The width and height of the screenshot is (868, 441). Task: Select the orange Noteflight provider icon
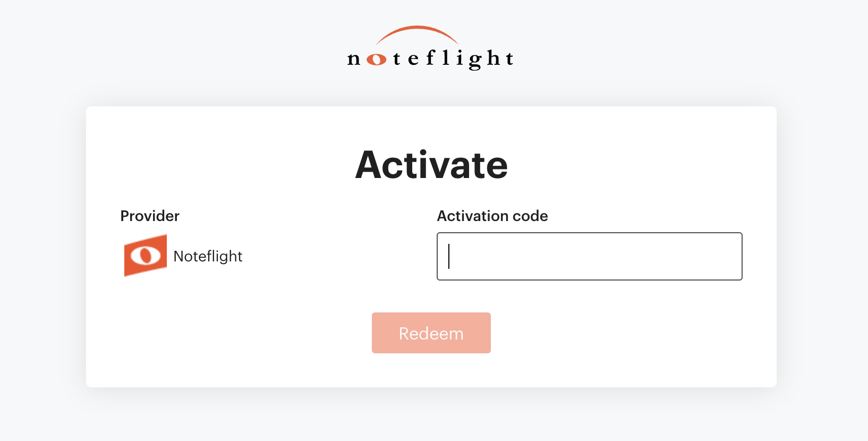pyautogui.click(x=146, y=256)
